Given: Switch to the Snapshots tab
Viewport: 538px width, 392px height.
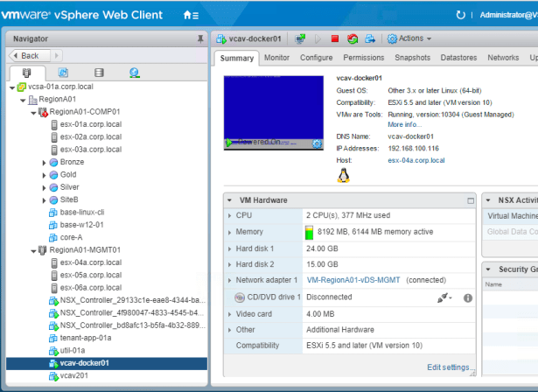Looking at the screenshot, I should click(412, 58).
